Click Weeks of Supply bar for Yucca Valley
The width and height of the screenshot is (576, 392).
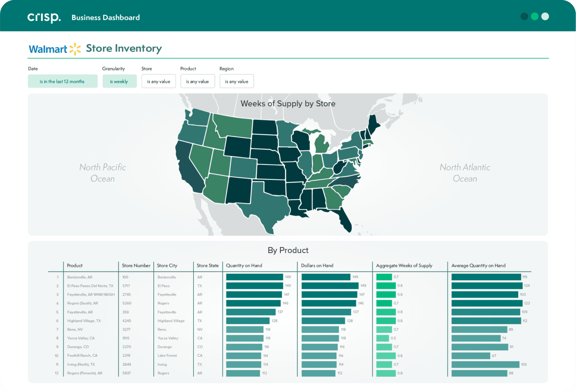click(382, 338)
